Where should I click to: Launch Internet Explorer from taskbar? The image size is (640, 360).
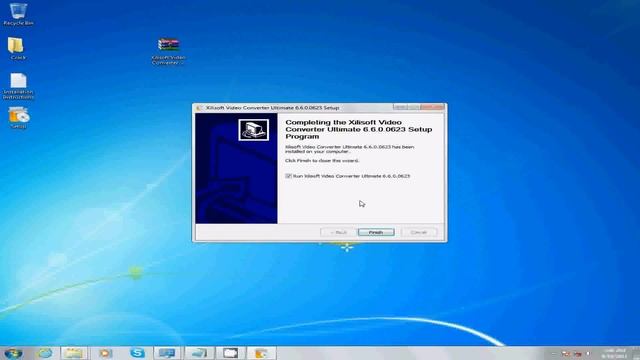[45, 353]
